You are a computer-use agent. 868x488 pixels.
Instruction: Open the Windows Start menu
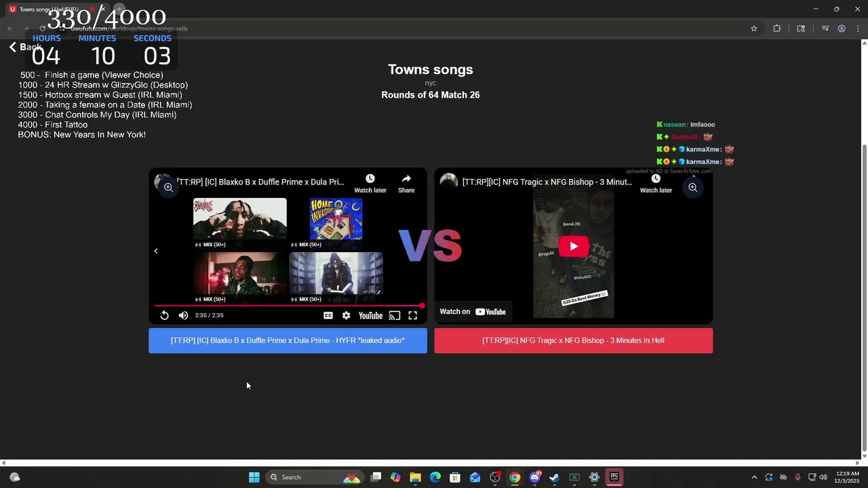point(254,477)
